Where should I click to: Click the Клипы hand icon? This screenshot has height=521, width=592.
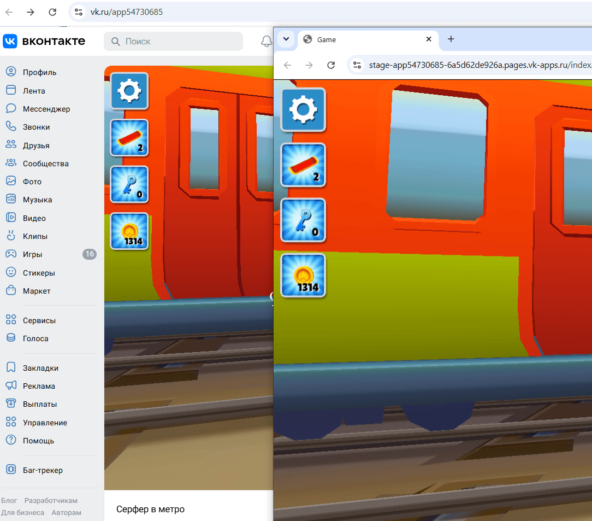[x=11, y=236]
